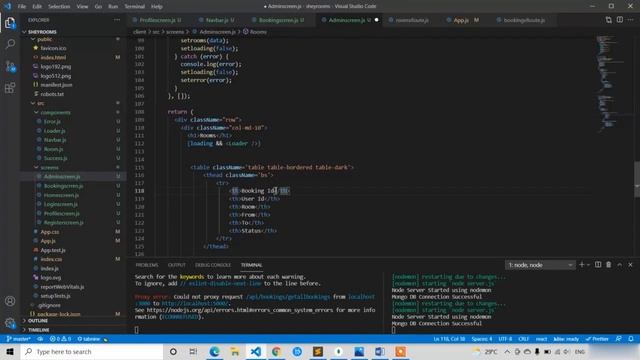
Task: Open the Explorer view in activity bar
Action: (x=10, y=23)
